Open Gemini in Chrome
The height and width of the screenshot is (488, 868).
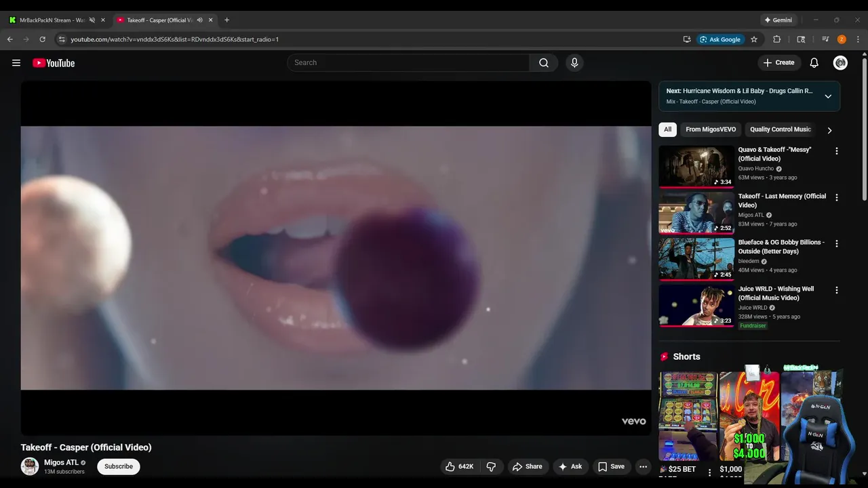(x=779, y=20)
